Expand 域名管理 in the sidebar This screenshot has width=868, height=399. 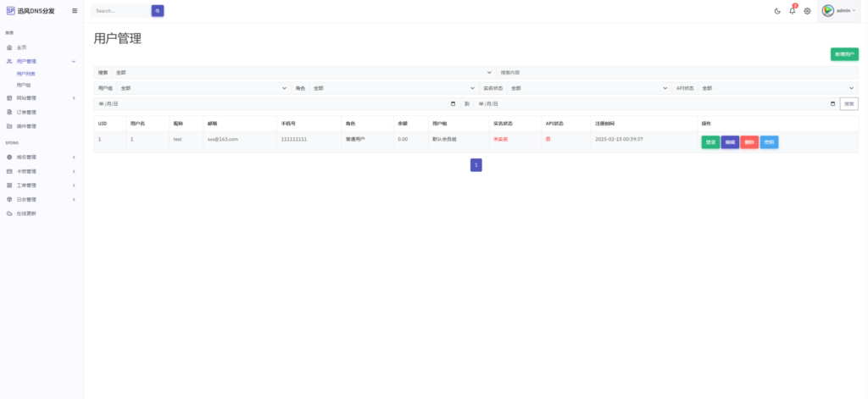[x=41, y=157]
